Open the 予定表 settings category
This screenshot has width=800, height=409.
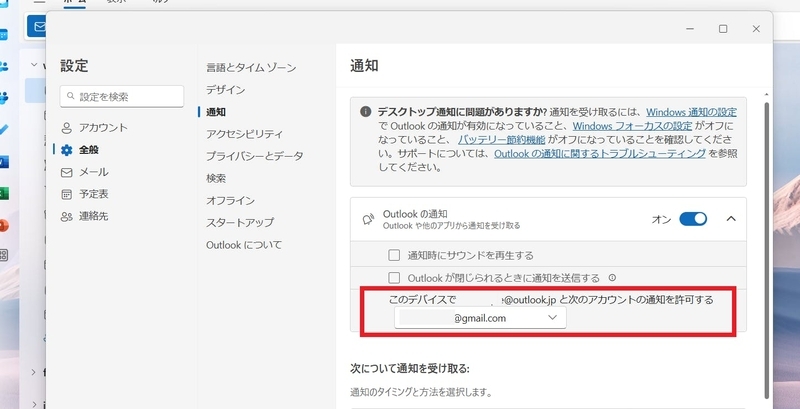pos(84,194)
